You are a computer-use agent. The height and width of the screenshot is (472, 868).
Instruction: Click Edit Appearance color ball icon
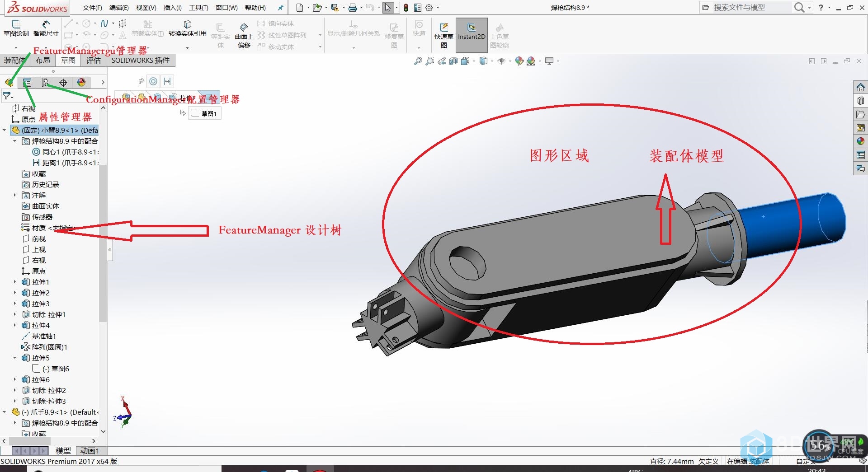pyautogui.click(x=519, y=61)
